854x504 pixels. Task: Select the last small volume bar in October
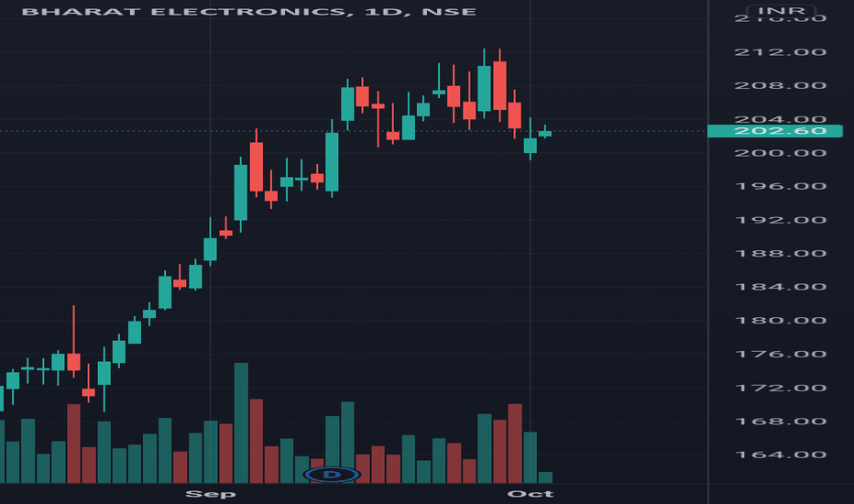pyautogui.click(x=545, y=477)
